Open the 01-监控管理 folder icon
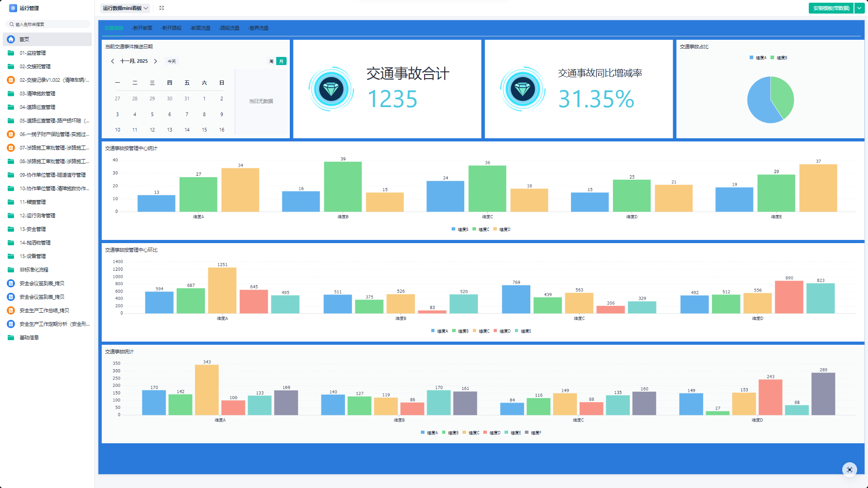 [11, 53]
